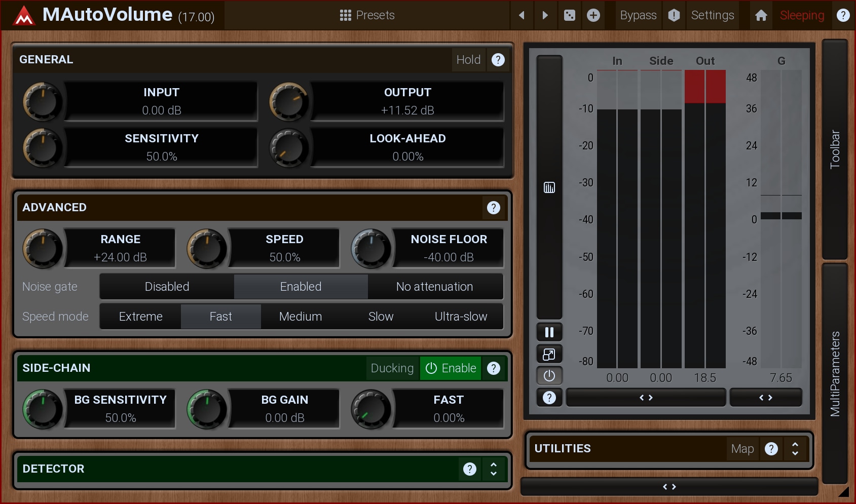The image size is (856, 504).
Task: Click the home icon in top bar
Action: (761, 15)
